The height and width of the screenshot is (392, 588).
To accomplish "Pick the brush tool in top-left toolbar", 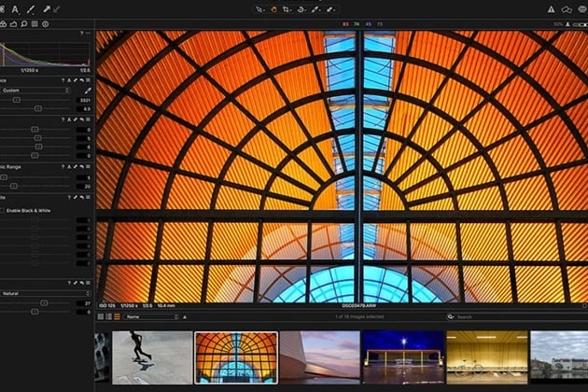I will (31, 9).
